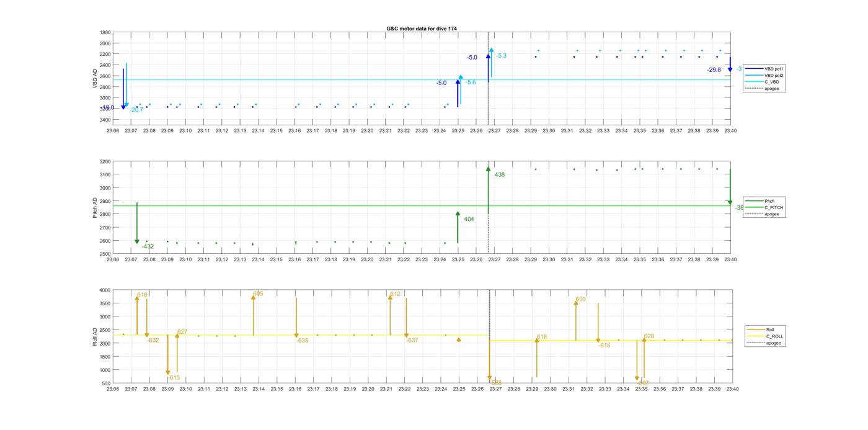Click the "23:40" time tick under the Roll plot
Screen dimensions: 868x430
pyautogui.click(x=731, y=390)
